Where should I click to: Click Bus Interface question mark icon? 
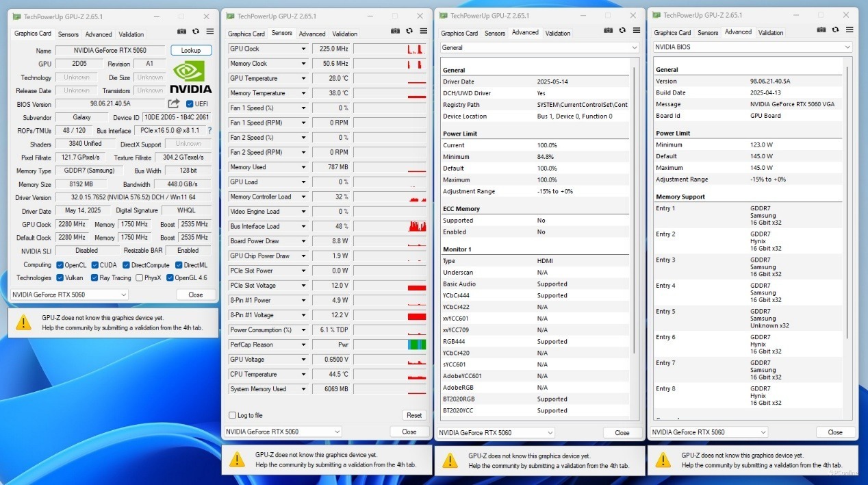tap(209, 130)
